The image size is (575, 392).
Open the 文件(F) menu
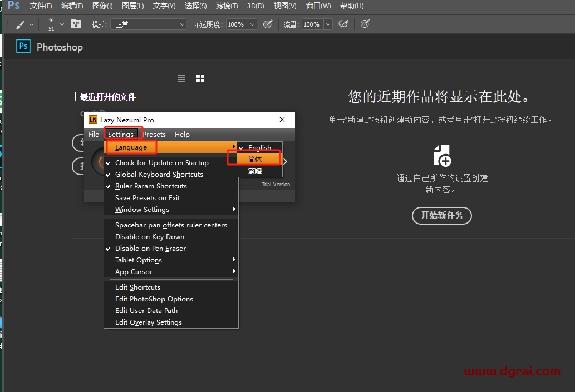point(41,6)
